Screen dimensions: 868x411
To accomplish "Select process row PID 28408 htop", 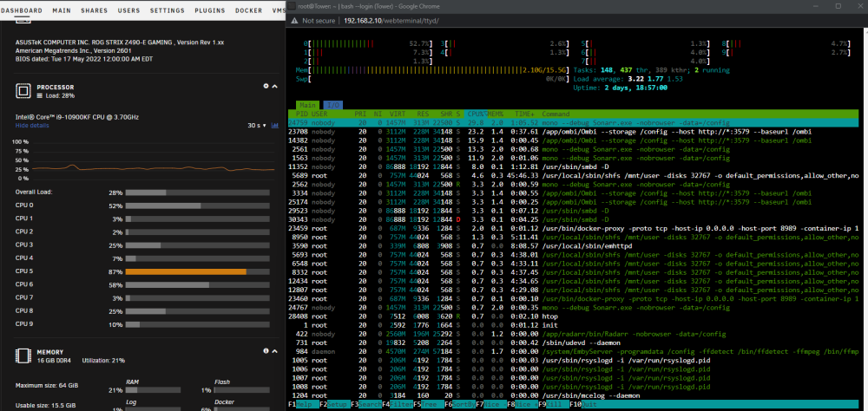I will 574,316.
